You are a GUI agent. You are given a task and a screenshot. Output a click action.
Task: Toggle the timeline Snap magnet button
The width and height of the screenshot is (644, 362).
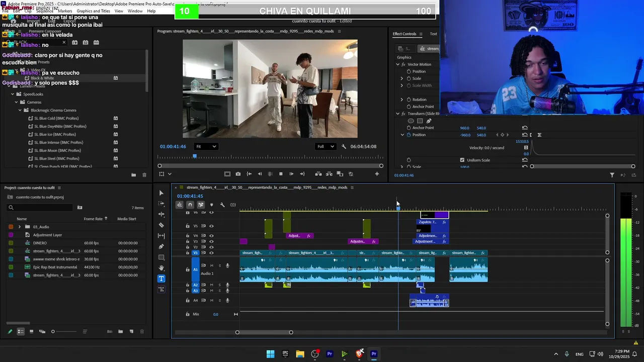tap(190, 205)
